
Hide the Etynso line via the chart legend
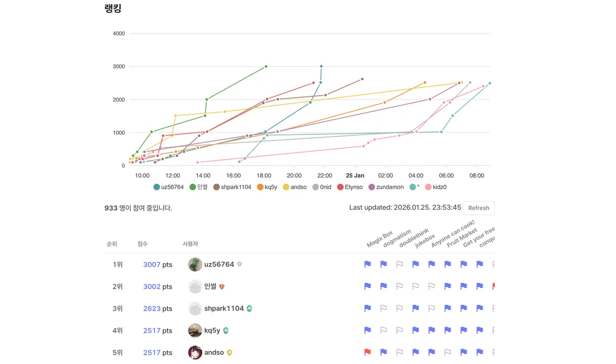tap(350, 187)
